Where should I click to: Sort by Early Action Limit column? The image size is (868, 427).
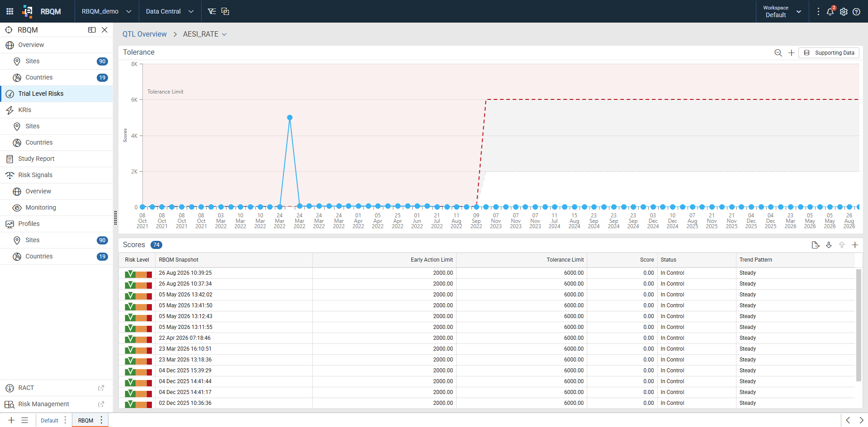pyautogui.click(x=384, y=260)
